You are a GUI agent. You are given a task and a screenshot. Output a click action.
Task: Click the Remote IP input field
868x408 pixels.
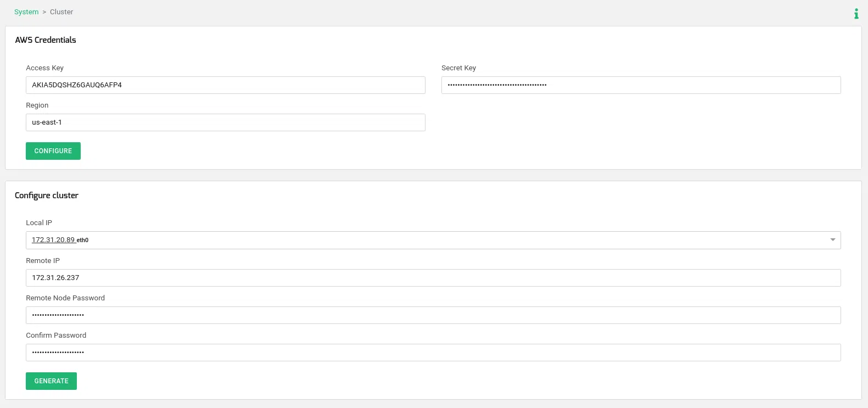pos(433,278)
